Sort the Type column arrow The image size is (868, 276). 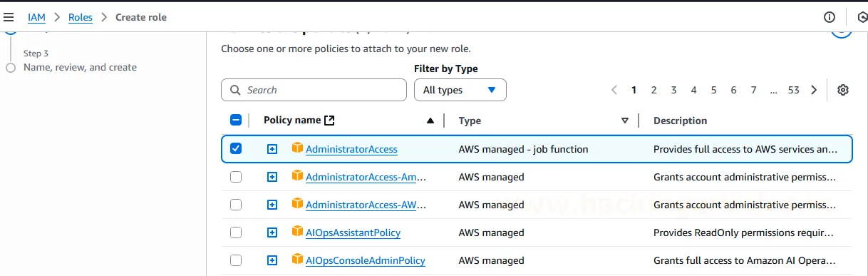click(x=625, y=121)
